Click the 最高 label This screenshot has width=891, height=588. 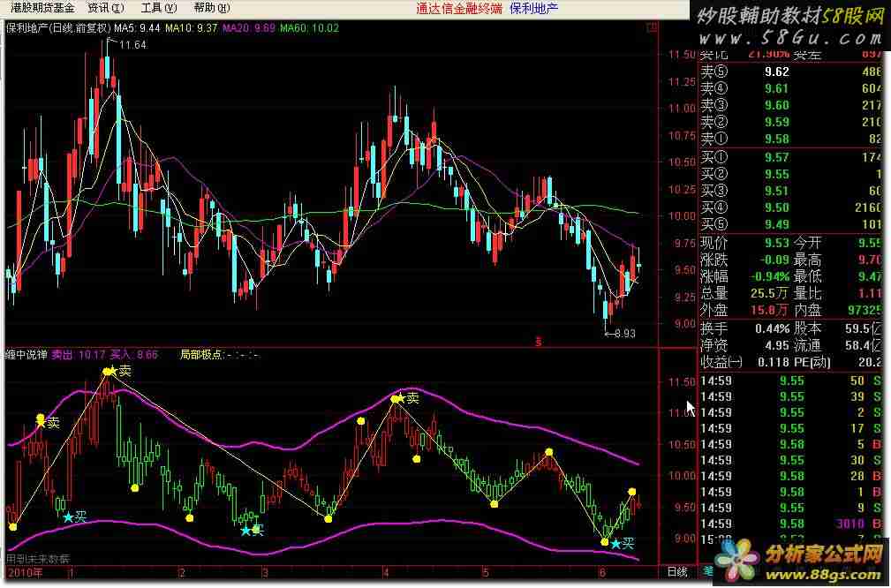click(x=807, y=260)
